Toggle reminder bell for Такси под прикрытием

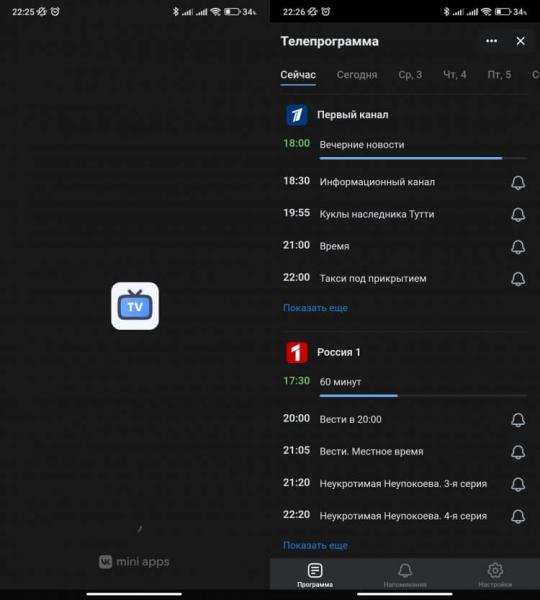[518, 279]
